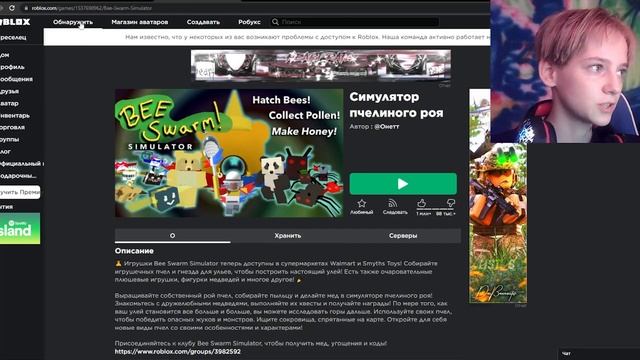640x360 pixels.
Task: Click the Roblox logo
Action: [15, 22]
